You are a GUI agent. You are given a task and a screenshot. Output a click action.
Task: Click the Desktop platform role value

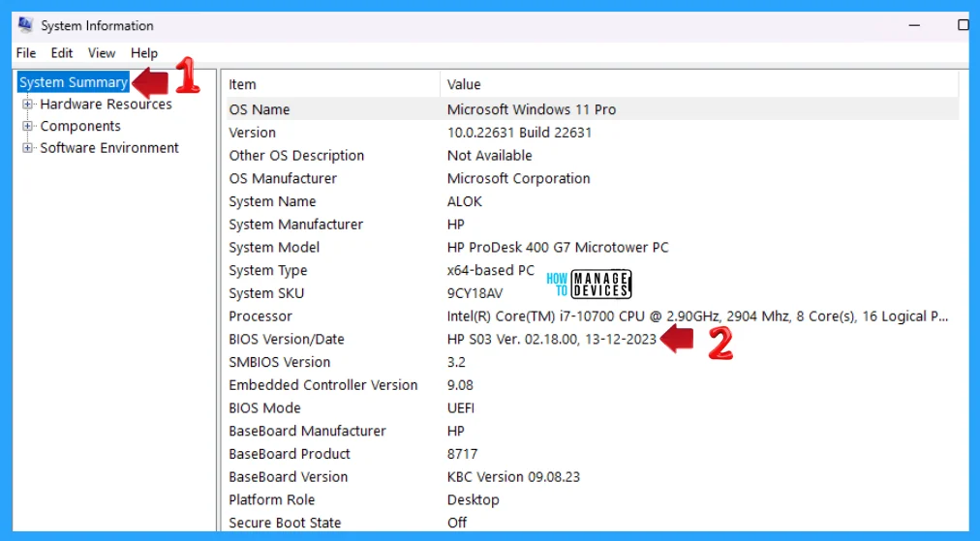473,500
